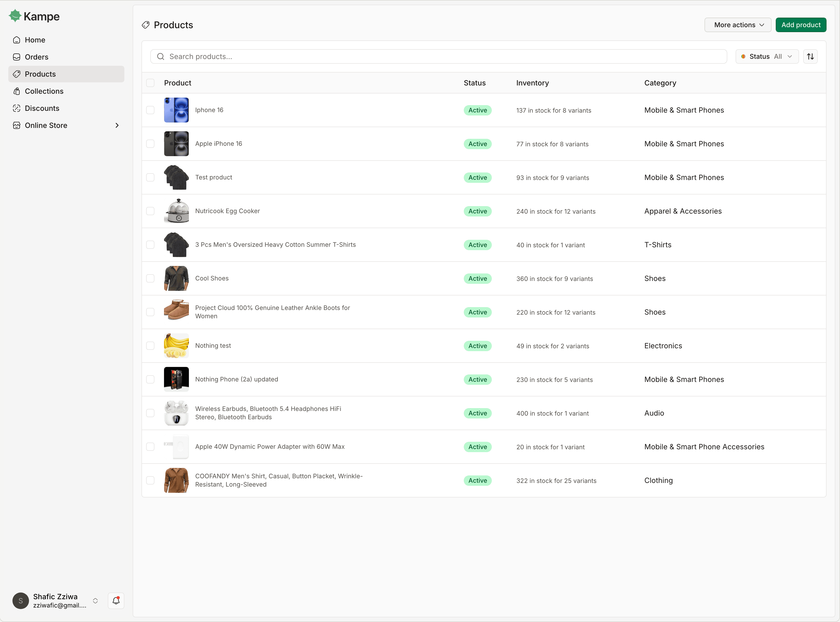The image size is (840, 622).
Task: Check the checkbox for Iphone 16
Action: pos(150,110)
